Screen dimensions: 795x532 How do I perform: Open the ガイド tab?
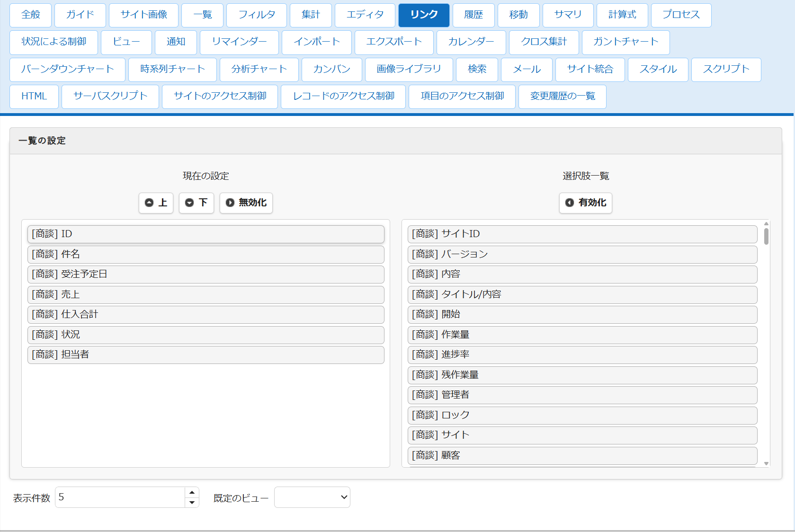(x=80, y=15)
